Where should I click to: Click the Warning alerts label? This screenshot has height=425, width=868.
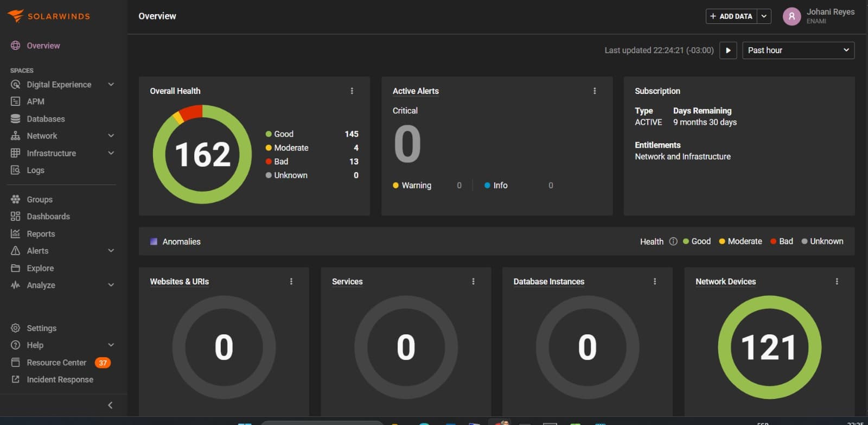417,186
